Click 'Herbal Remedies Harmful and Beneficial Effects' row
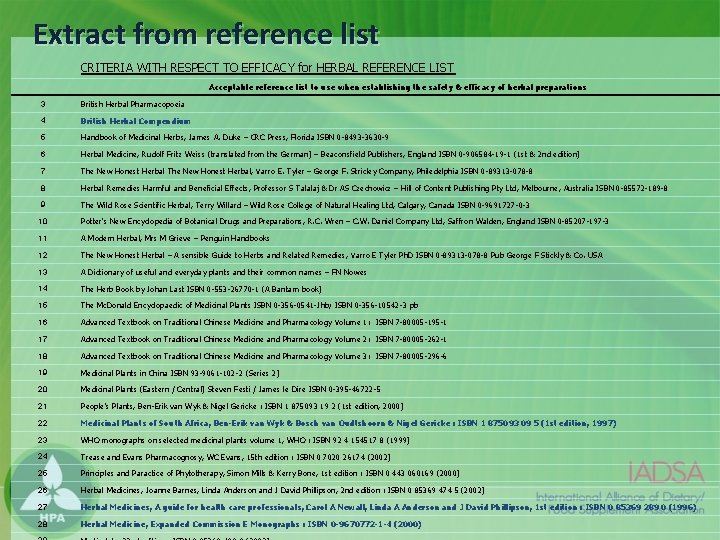Viewport: 720px width, 540px height. click(x=374, y=188)
